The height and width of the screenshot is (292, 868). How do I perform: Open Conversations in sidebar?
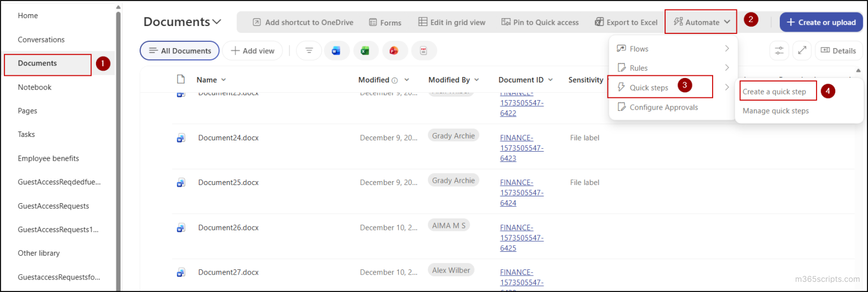click(41, 40)
